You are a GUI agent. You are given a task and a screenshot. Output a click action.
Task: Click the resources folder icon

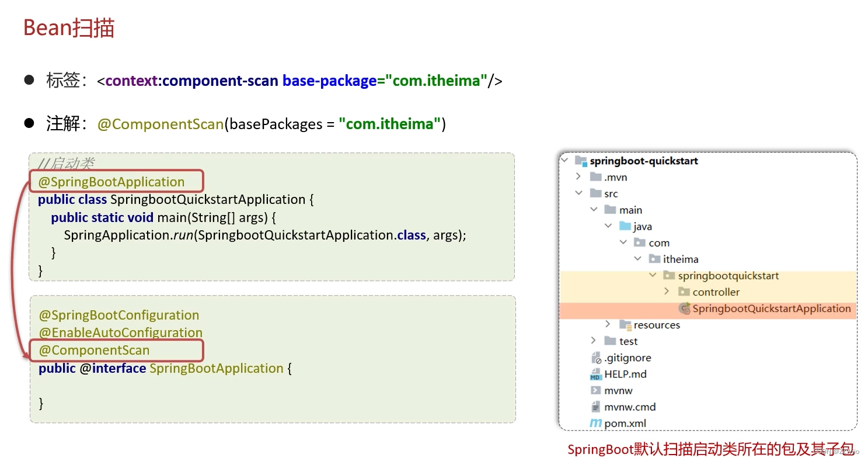click(626, 325)
